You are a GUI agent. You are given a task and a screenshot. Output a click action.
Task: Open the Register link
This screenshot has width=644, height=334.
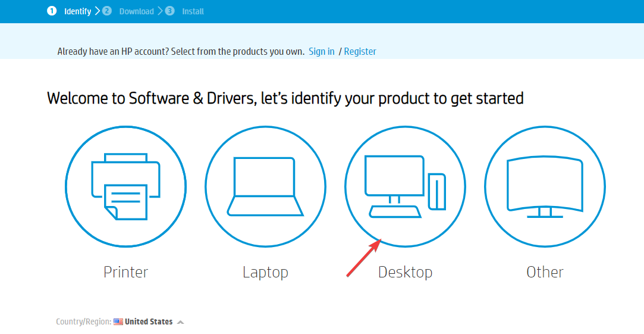[360, 51]
